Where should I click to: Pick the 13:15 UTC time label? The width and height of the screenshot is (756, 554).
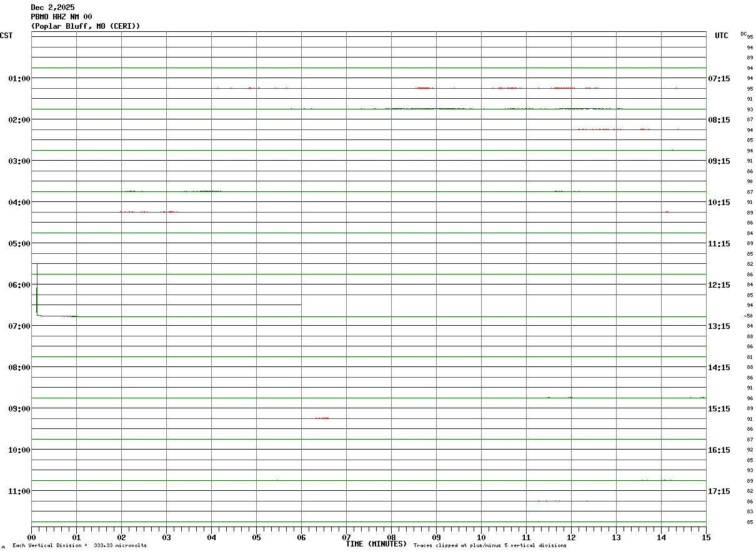[719, 326]
